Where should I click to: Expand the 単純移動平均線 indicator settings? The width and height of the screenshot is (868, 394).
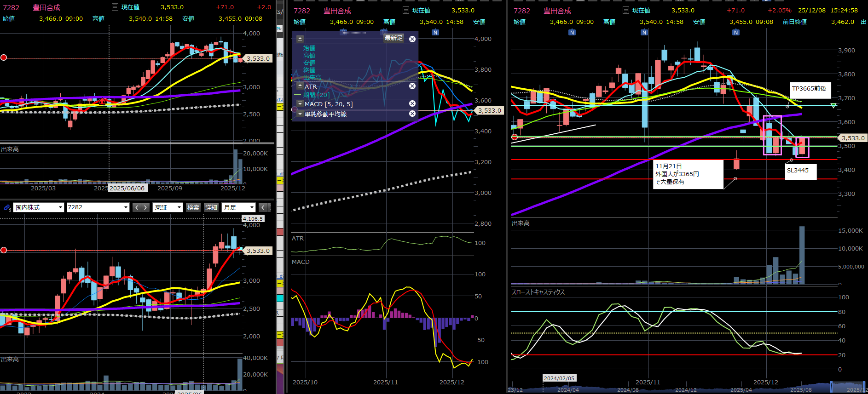click(300, 114)
